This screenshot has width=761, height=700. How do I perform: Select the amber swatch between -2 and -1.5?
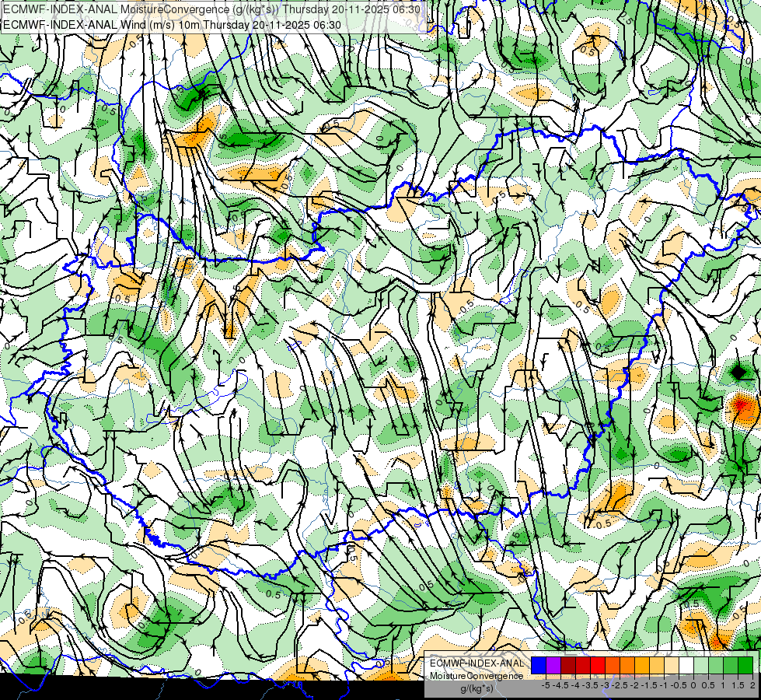642,666
